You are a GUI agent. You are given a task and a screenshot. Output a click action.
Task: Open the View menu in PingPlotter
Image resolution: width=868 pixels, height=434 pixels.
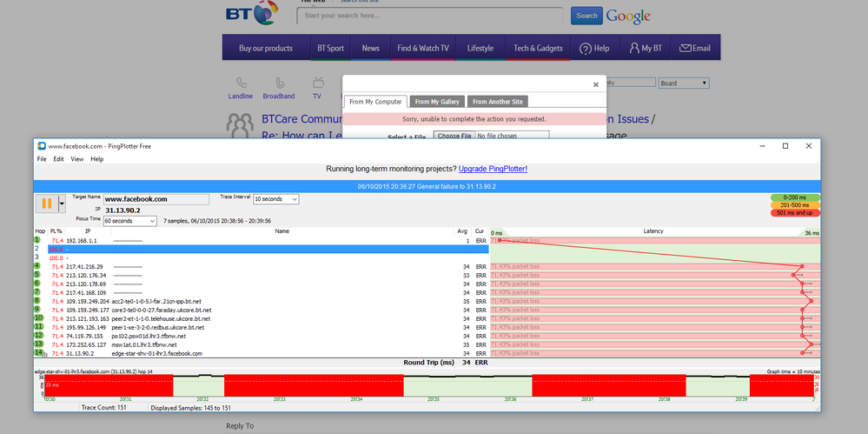tap(77, 159)
